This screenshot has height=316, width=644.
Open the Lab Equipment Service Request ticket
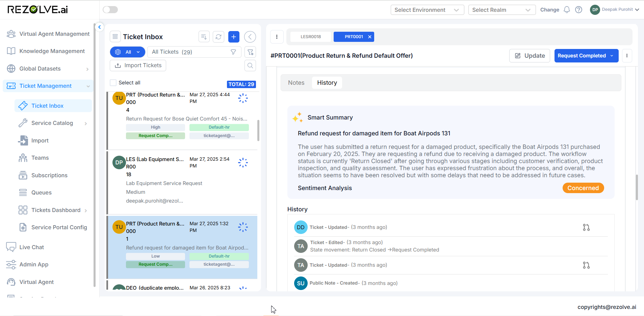pyautogui.click(x=182, y=183)
